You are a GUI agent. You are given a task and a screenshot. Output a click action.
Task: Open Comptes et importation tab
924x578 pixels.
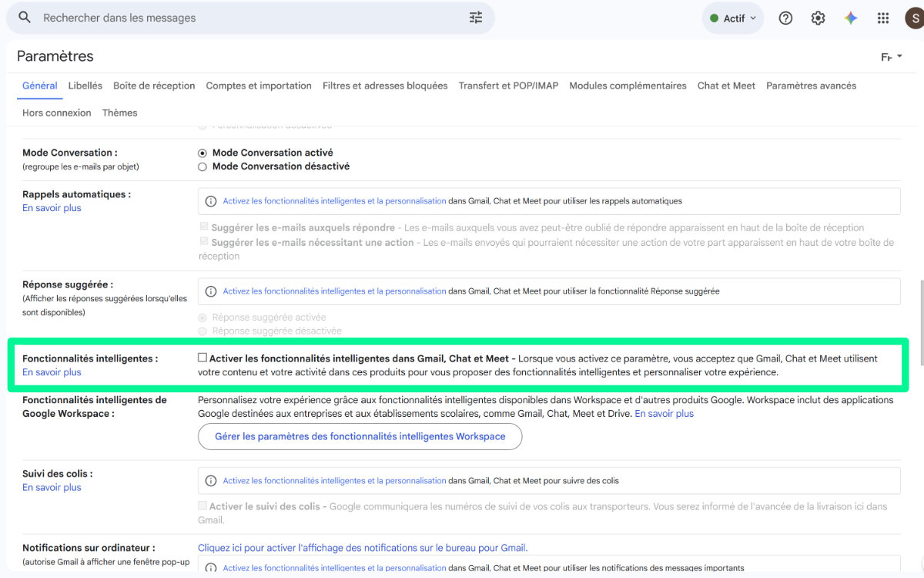click(259, 86)
